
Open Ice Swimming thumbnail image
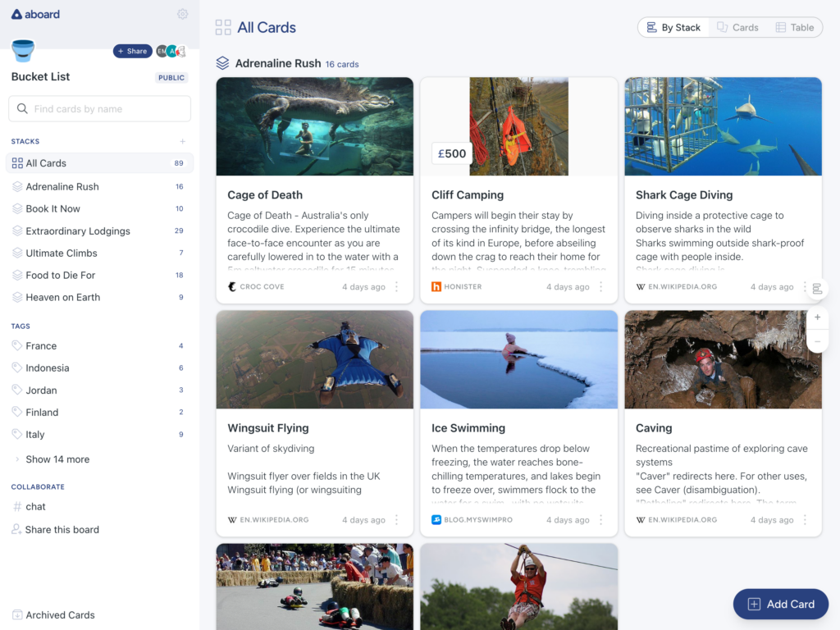(x=518, y=359)
